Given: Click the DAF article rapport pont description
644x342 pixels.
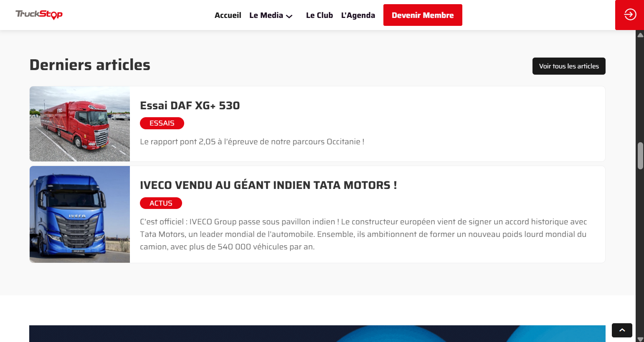Looking at the screenshot, I should 252,142.
